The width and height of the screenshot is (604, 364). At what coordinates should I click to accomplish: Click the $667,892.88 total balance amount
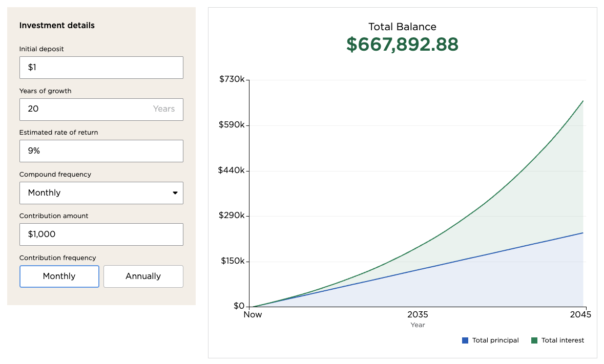[402, 45]
